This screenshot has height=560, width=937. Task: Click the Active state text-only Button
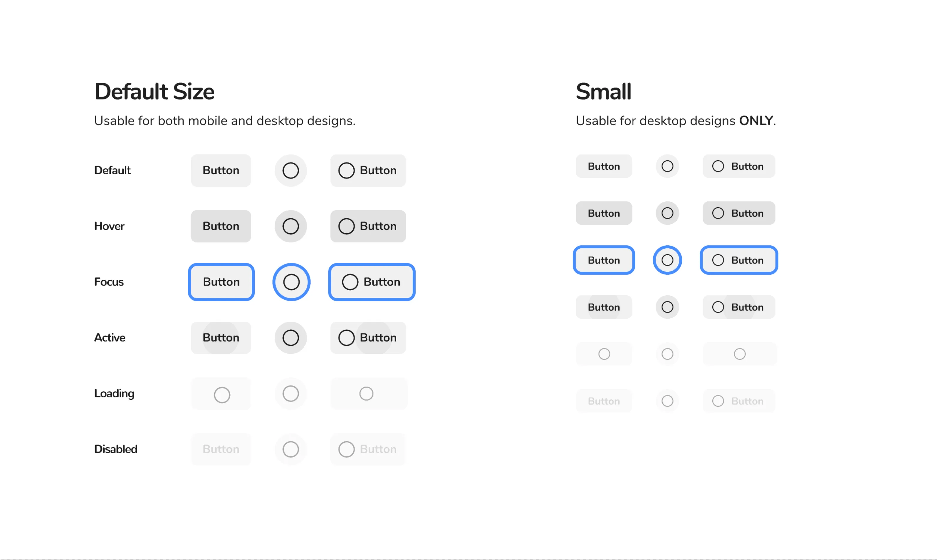pyautogui.click(x=221, y=338)
